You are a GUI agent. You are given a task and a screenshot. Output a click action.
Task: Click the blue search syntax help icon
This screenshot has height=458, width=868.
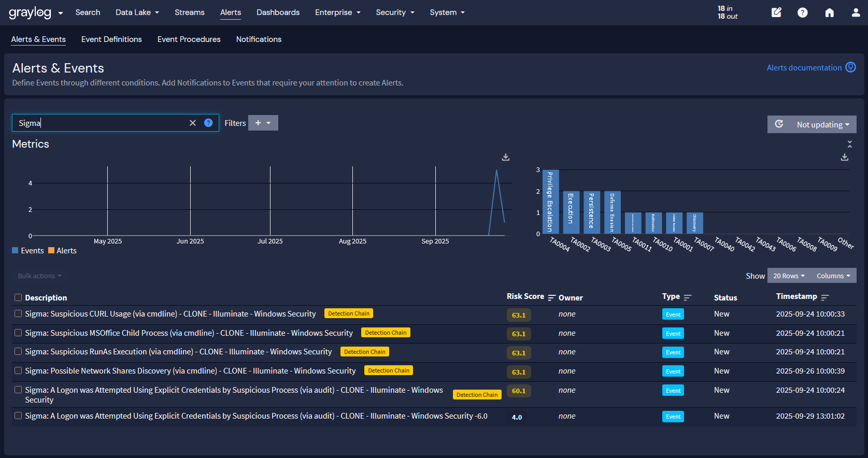tap(208, 123)
